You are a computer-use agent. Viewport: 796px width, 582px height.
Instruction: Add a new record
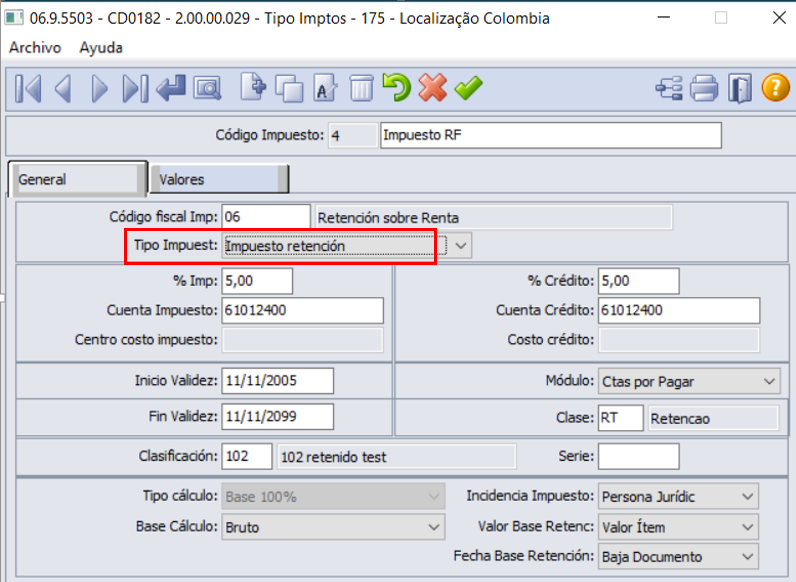[x=252, y=87]
